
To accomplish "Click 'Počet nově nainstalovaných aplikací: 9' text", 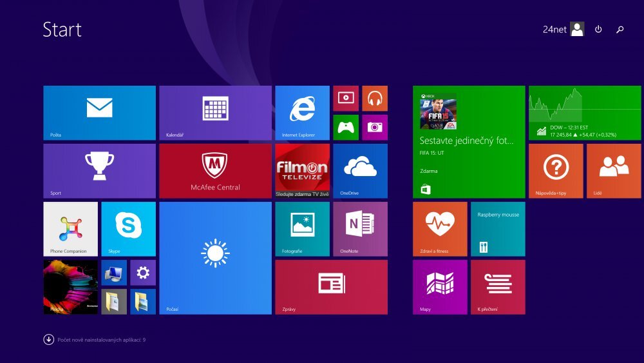I will click(x=102, y=340).
